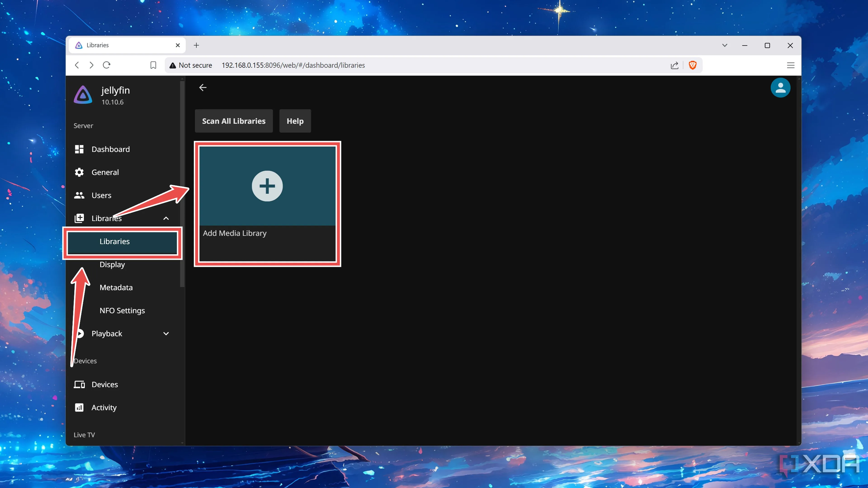Click the plus icon to add media library
The image size is (868, 488).
(x=267, y=186)
